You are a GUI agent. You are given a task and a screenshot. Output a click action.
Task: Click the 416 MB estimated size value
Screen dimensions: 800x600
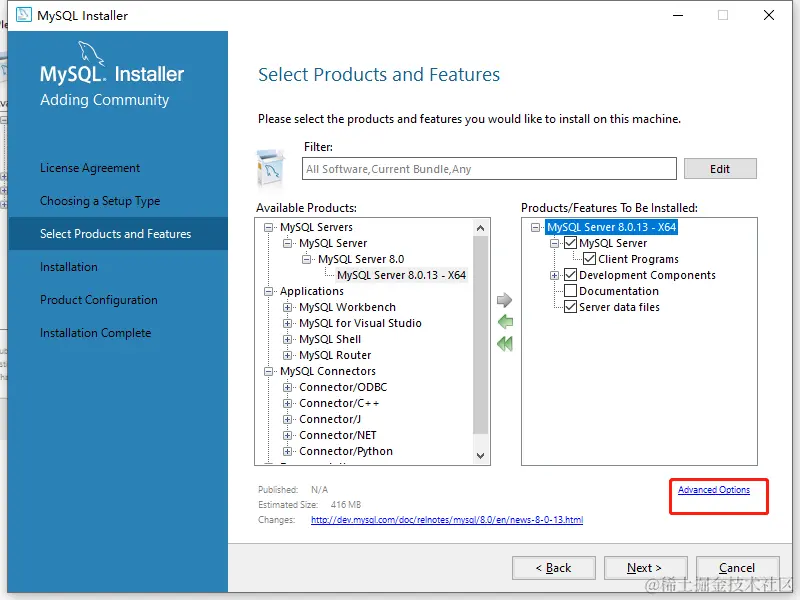[346, 505]
